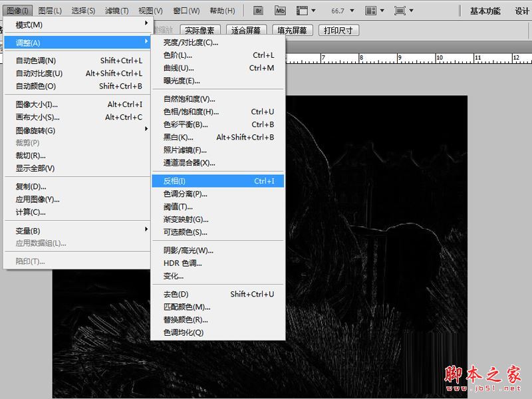
Task: Open the 滤镜 menu
Action: click(x=117, y=10)
